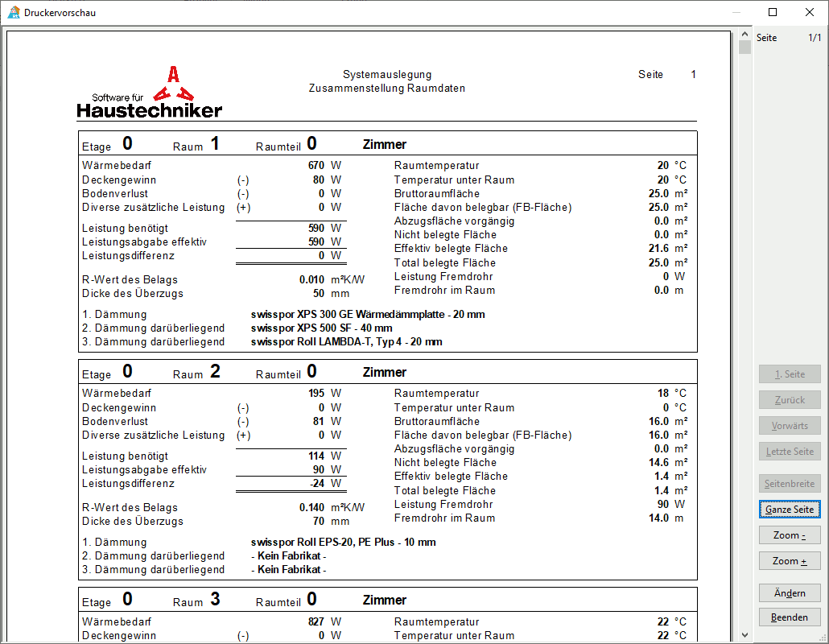Click the Haustechniker logo on the page
The width and height of the screenshot is (829, 644).
(x=150, y=92)
